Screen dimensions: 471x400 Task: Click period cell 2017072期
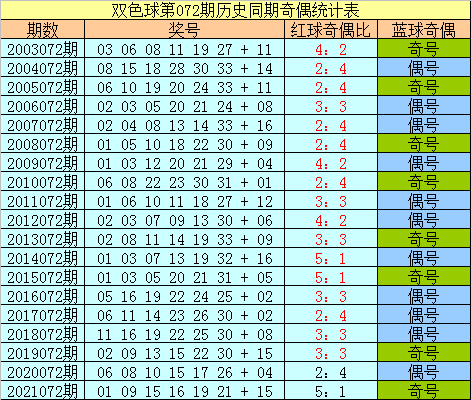coord(42,315)
